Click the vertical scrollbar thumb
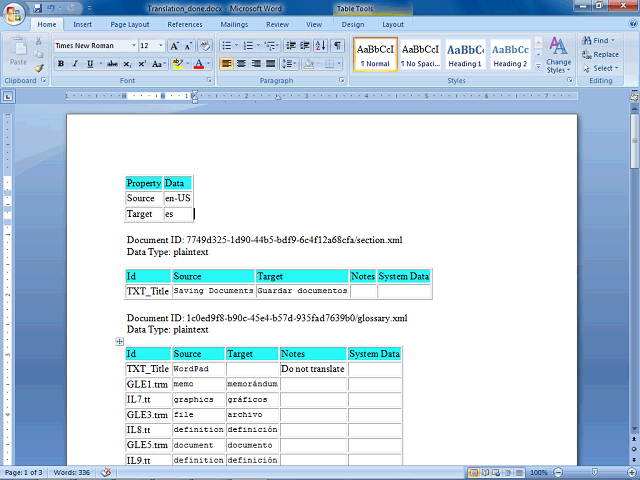This screenshot has width=640, height=480. [635, 141]
